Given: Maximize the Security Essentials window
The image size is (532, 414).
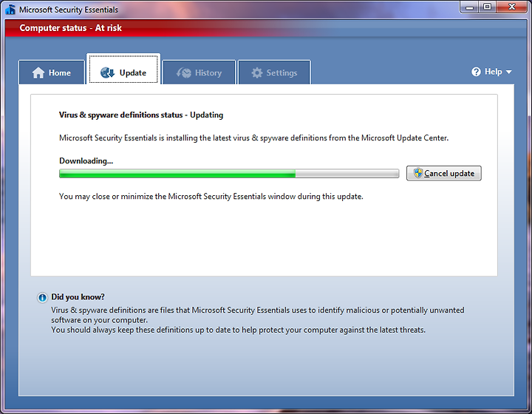Looking at the screenshot, I should pos(487,7).
